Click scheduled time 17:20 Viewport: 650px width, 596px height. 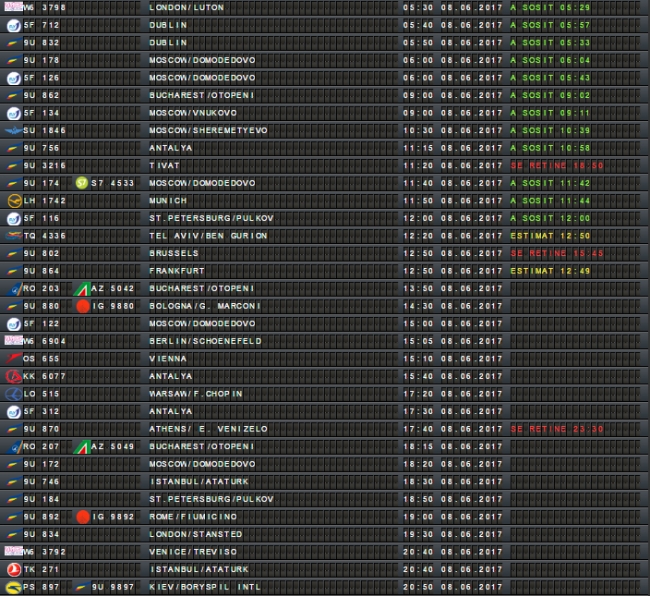coord(418,394)
